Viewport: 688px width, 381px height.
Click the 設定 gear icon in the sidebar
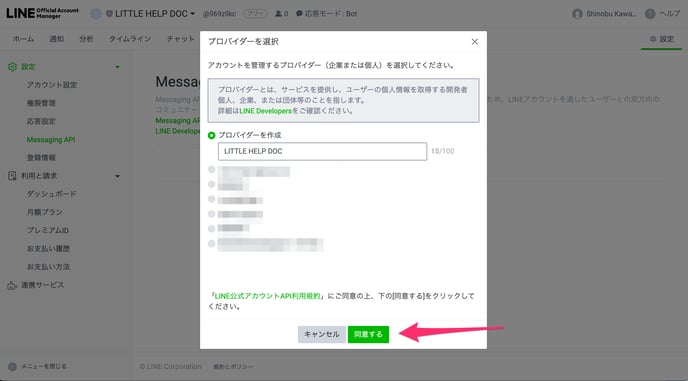tap(12, 67)
